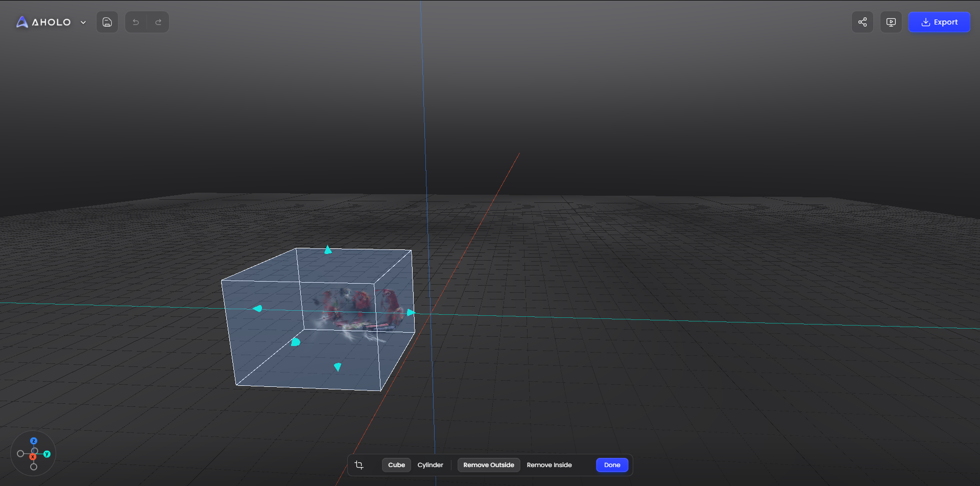The height and width of the screenshot is (486, 980).
Task: Select the bottom handle of the crop box
Action: (338, 367)
